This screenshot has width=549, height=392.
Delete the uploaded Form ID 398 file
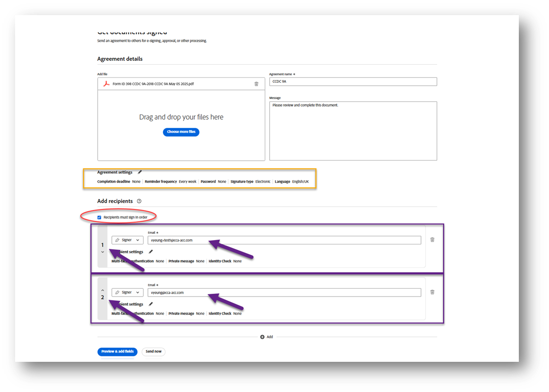point(256,83)
